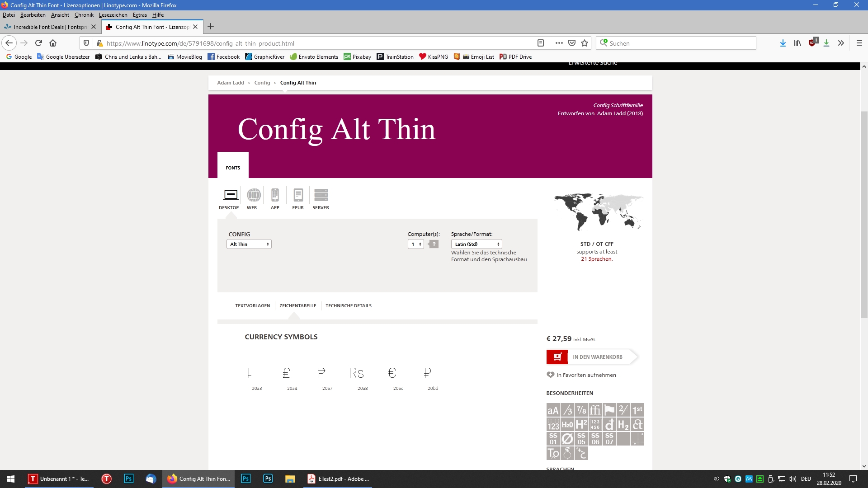Switch to ZEICHENTABELLE tab

coord(297,305)
